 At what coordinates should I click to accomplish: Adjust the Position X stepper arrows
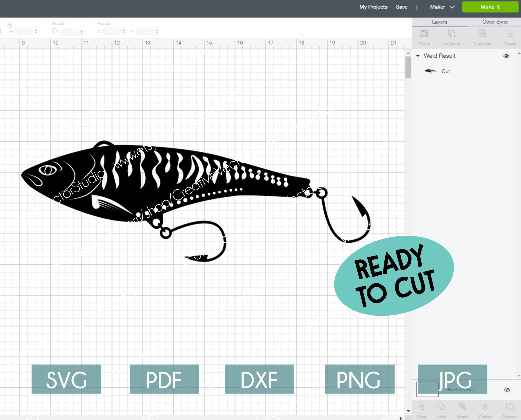(x=123, y=31)
